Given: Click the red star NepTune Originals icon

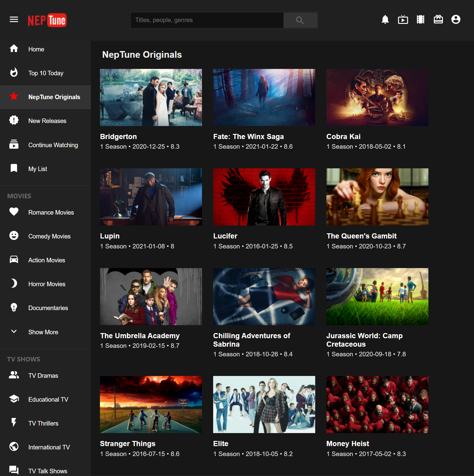Looking at the screenshot, I should click(x=14, y=96).
